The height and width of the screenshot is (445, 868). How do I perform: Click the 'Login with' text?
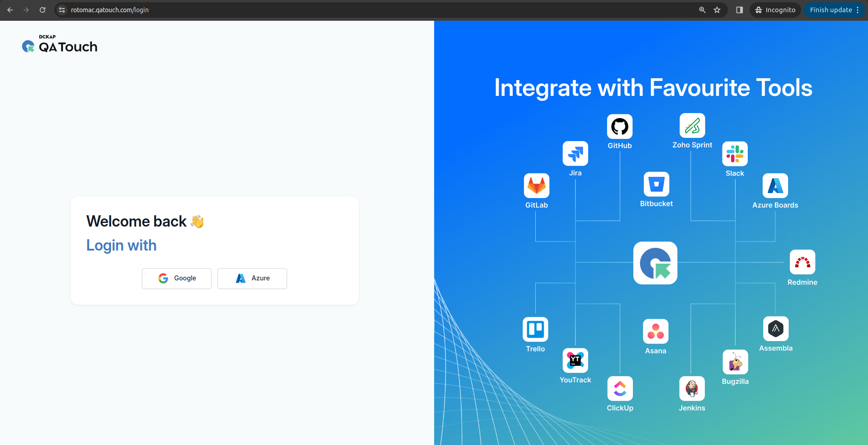point(122,246)
